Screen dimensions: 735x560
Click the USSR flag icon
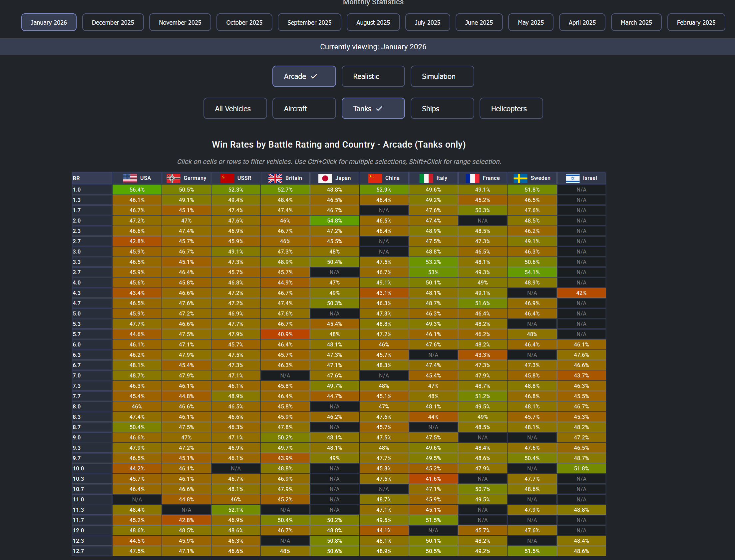tap(227, 178)
